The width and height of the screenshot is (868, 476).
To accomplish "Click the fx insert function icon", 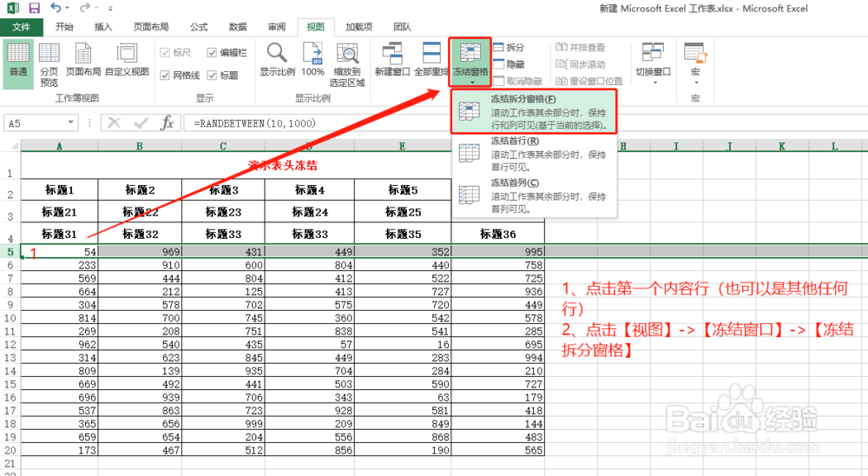I will pos(167,123).
